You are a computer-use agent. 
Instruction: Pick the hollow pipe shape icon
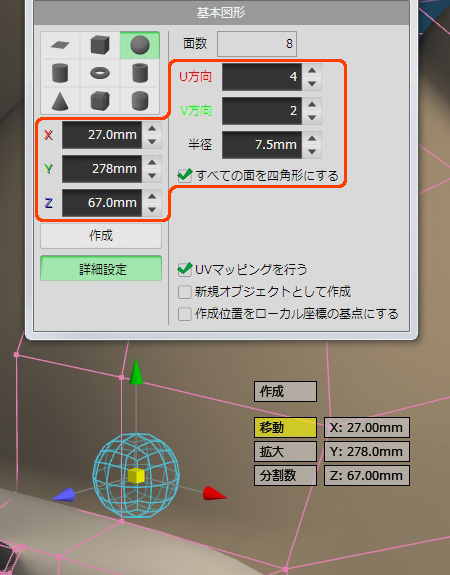click(140, 73)
